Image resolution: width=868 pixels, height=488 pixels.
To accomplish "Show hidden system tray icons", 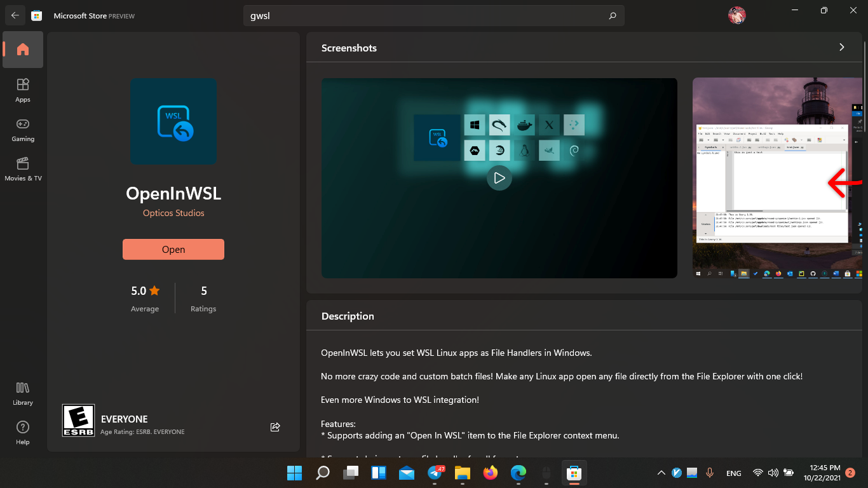I will point(661,473).
